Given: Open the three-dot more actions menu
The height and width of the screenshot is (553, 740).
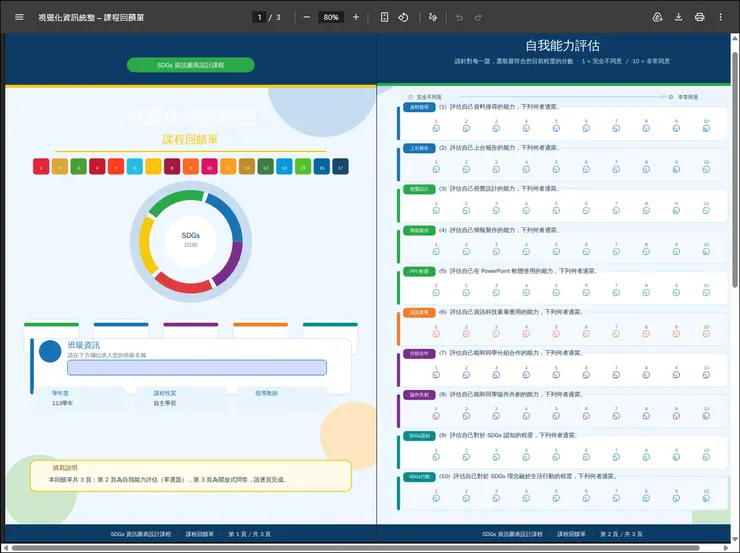Looking at the screenshot, I should (x=721, y=17).
